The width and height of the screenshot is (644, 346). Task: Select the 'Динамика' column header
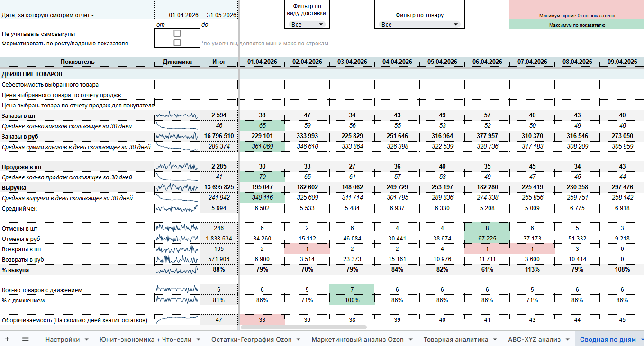point(177,62)
